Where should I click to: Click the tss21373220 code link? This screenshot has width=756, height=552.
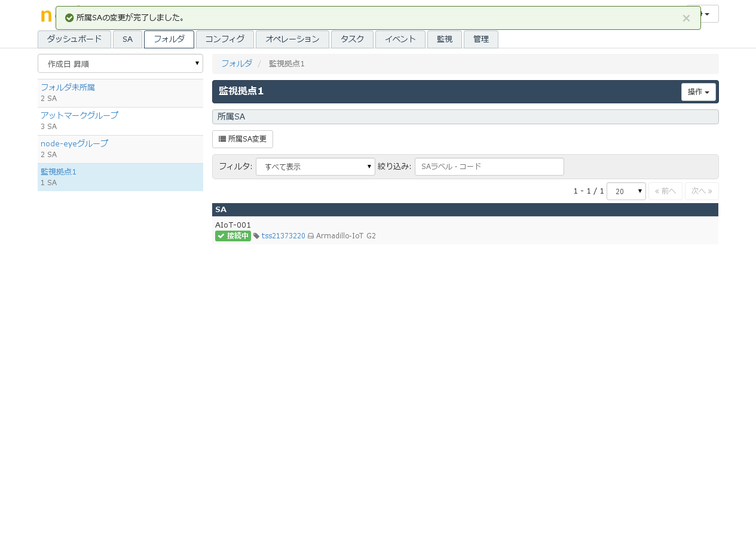283,236
